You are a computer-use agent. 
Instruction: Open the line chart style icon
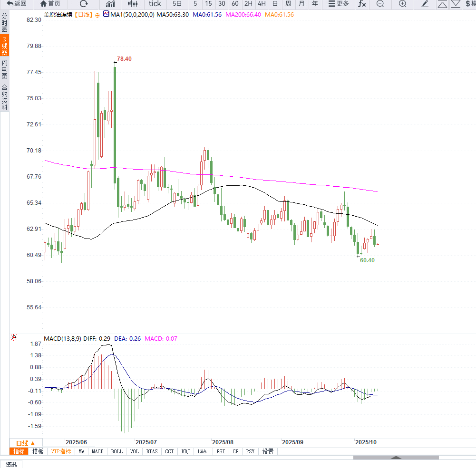point(110,4)
